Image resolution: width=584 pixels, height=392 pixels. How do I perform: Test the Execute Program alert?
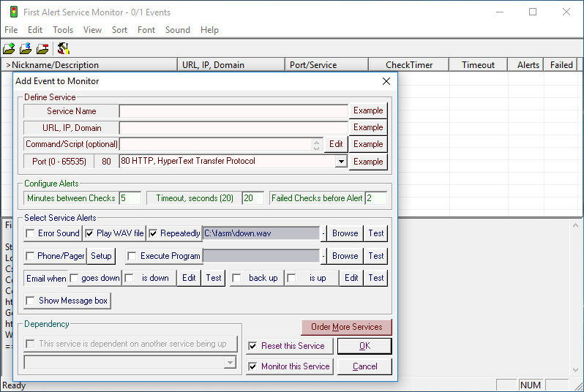[376, 256]
